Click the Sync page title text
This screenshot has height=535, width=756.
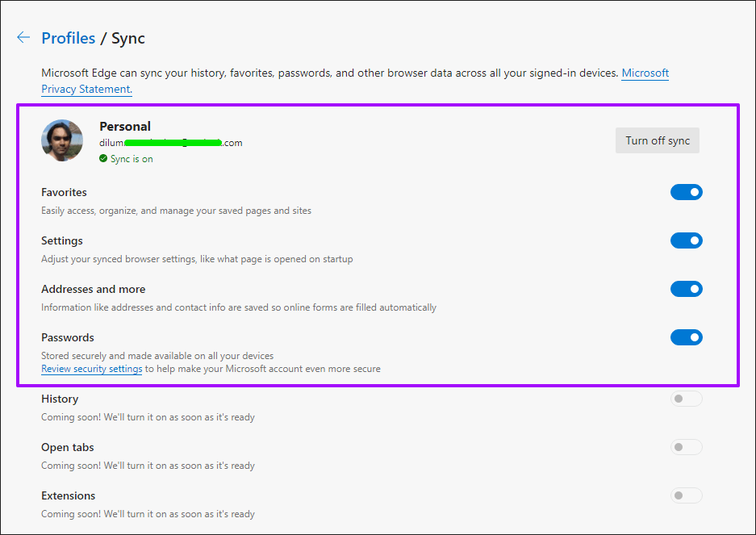[x=127, y=39]
